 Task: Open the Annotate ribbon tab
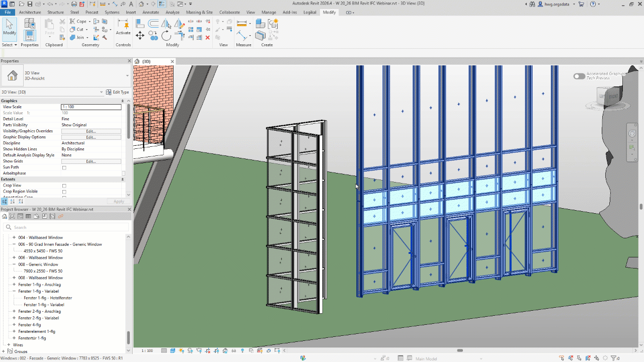150,12
